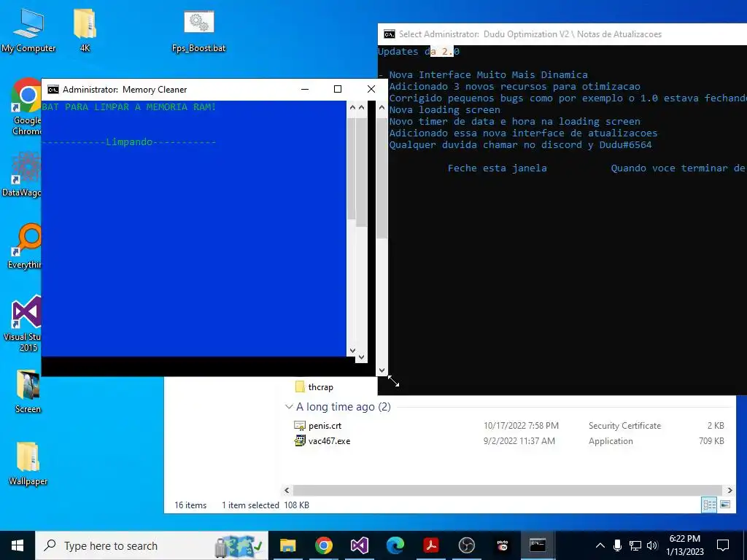Show hidden system tray icons

coord(600,545)
